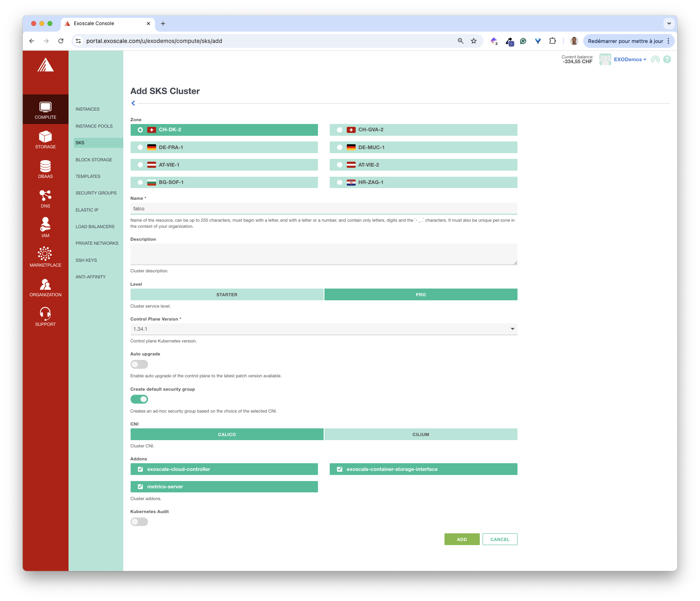
Task: Open the Marketplace icon
Action: (x=45, y=254)
